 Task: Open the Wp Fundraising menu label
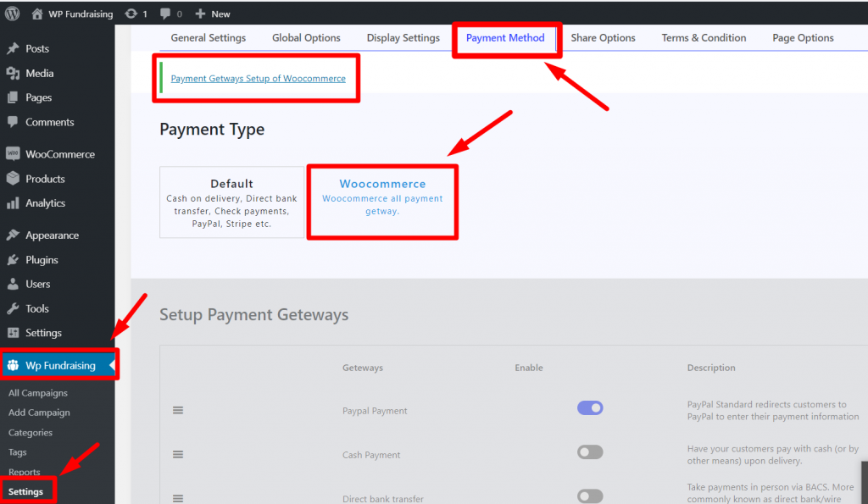pos(60,365)
